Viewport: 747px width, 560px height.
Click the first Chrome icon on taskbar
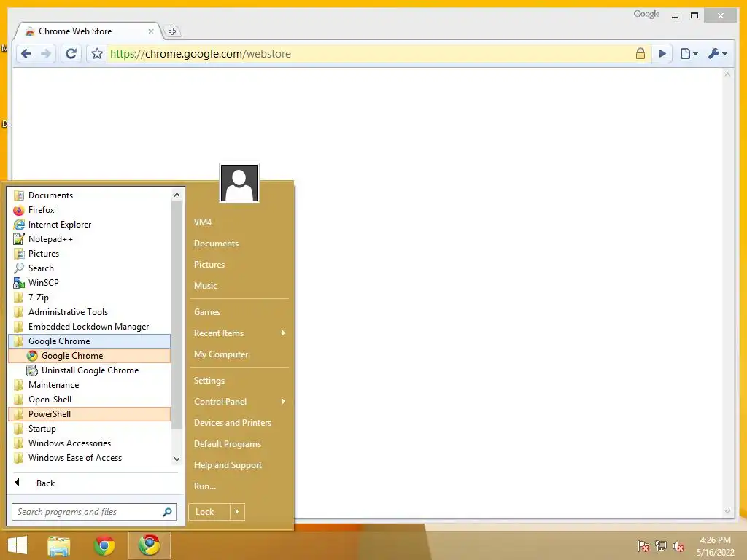104,545
